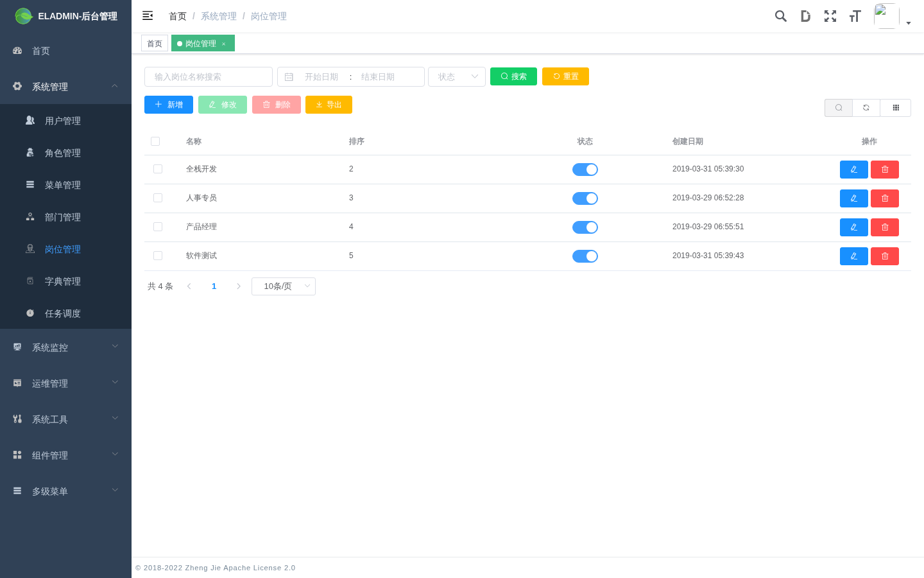Open 角色管理 in sidebar
The width and height of the screenshot is (924, 578).
pyautogui.click(x=65, y=152)
